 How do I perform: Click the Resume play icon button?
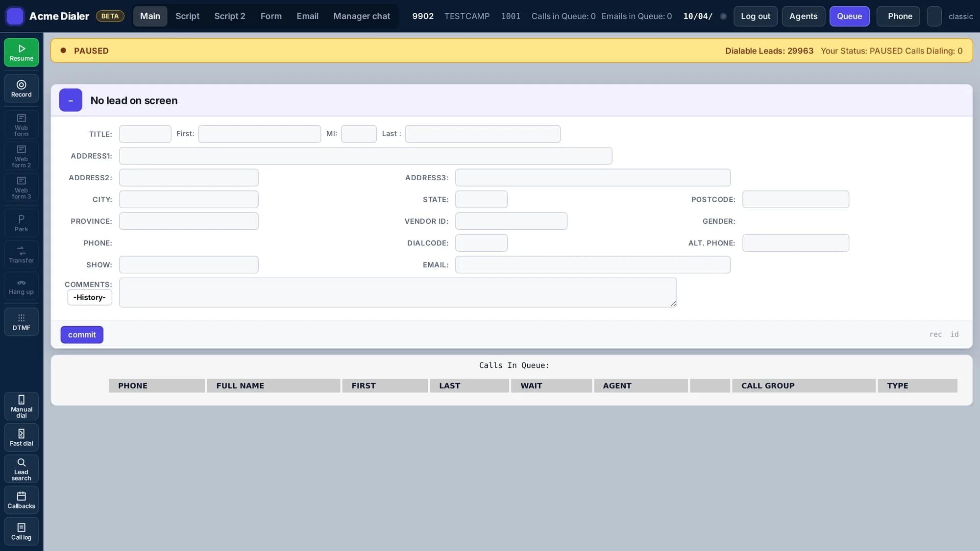click(x=22, y=52)
